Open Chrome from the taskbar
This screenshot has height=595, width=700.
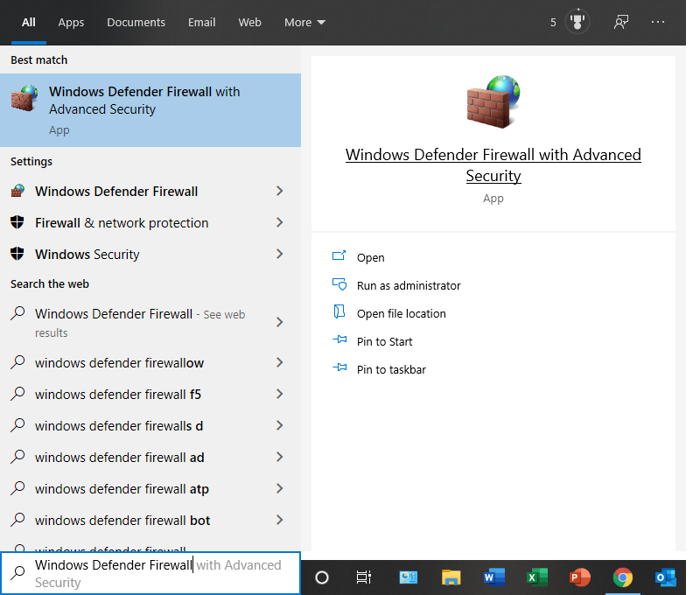coord(622,577)
